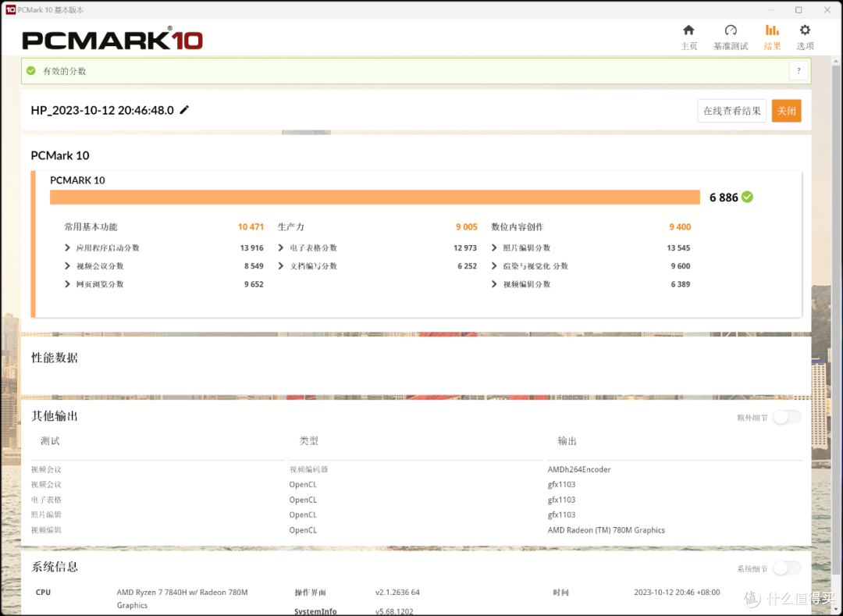Toggle the 额外细节 switch
843x616 pixels.
click(787, 417)
